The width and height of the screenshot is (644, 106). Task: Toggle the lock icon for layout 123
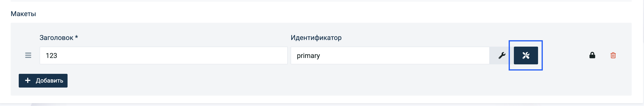[x=592, y=55]
